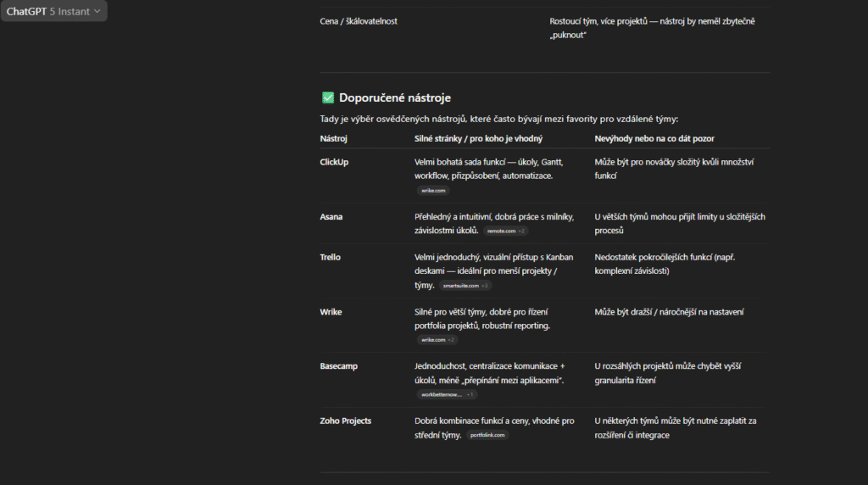868x485 pixels.
Task: Click the Nástroj column header
Action: click(334, 138)
